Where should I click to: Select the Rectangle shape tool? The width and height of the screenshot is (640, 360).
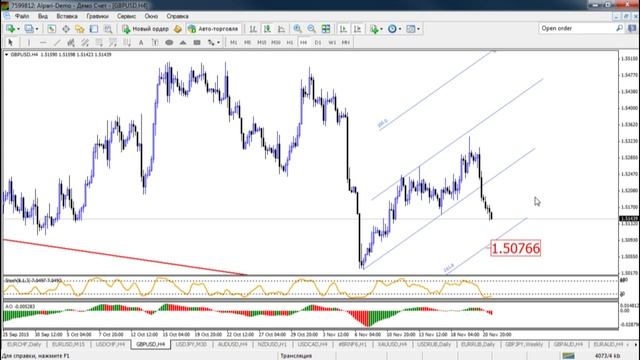coord(197,42)
